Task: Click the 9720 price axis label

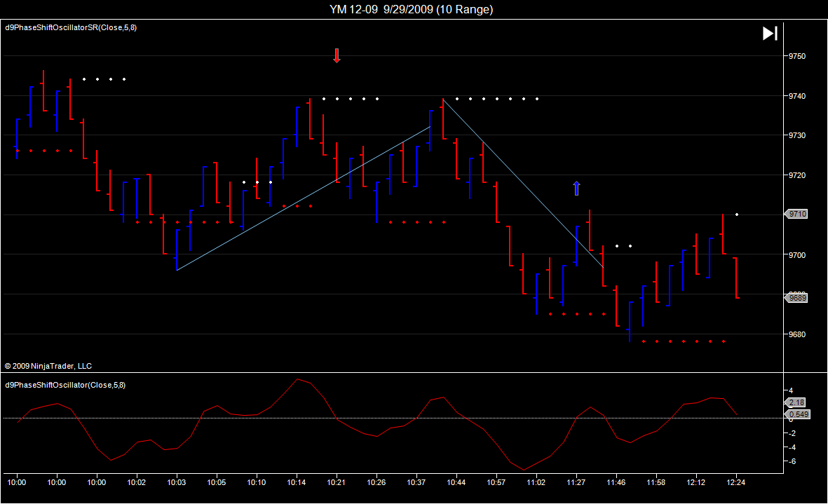Action: (x=797, y=175)
